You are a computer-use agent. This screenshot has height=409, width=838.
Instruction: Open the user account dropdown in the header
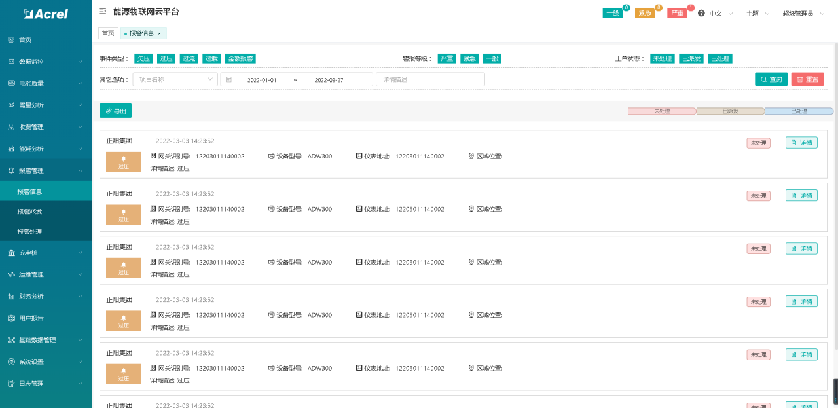pyautogui.click(x=804, y=13)
